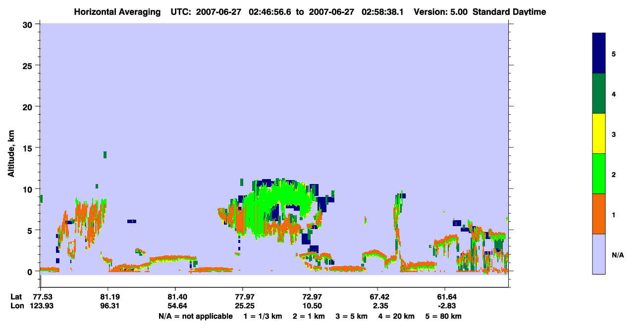Click the bright green colorbar segment labeled 2
The image size is (644, 330).
click(599, 174)
